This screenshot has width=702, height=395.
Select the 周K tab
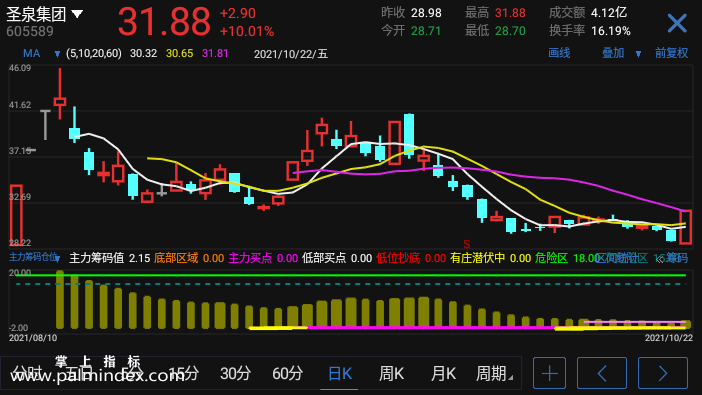pos(391,373)
